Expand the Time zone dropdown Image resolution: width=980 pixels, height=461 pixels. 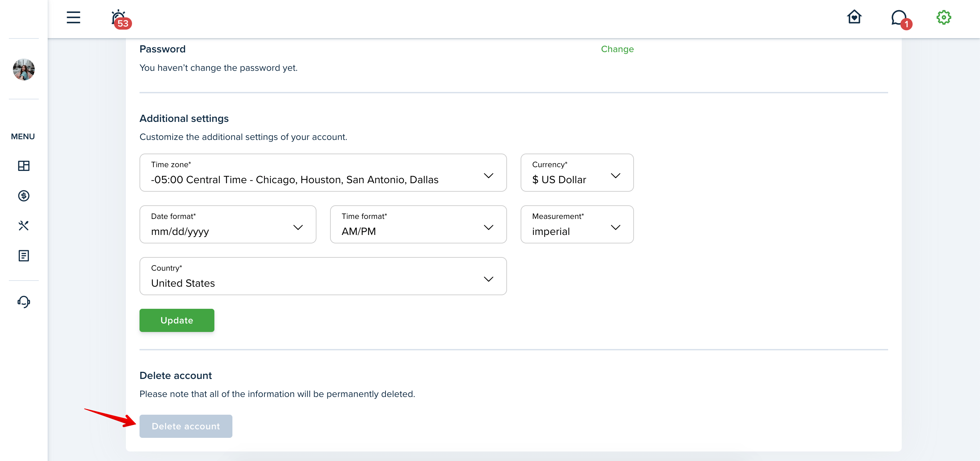323,173
